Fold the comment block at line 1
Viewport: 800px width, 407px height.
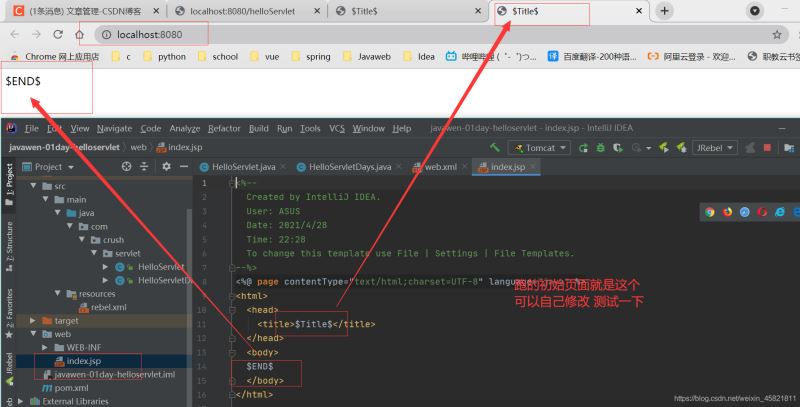(232, 183)
